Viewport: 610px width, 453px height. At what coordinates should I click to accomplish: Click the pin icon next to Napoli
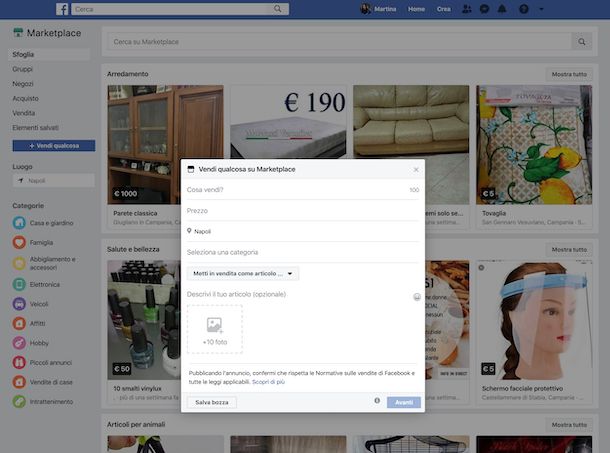tap(189, 231)
